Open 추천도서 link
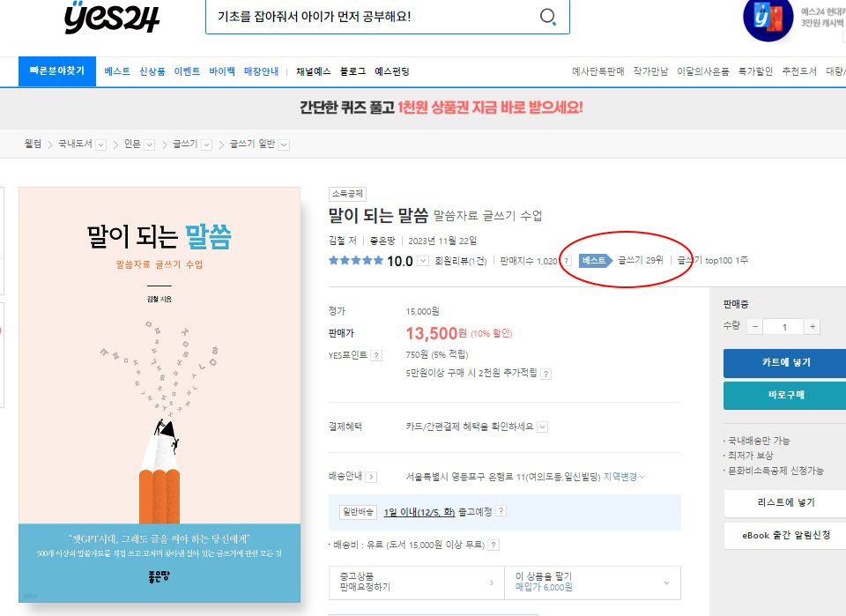 click(799, 71)
